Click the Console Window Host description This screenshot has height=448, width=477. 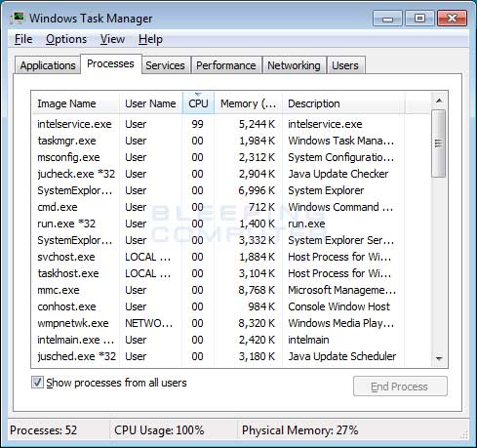click(338, 306)
